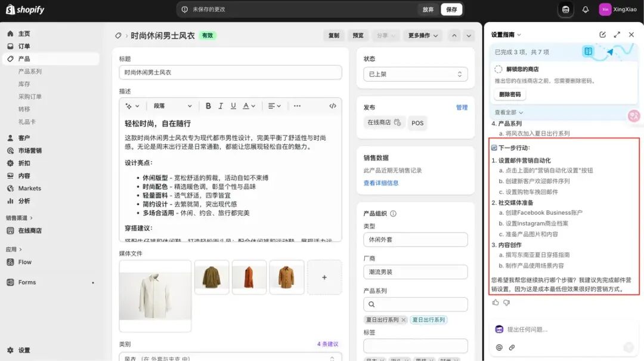Open 订单 in the sidebar
This screenshot has height=361, width=644.
(x=24, y=46)
